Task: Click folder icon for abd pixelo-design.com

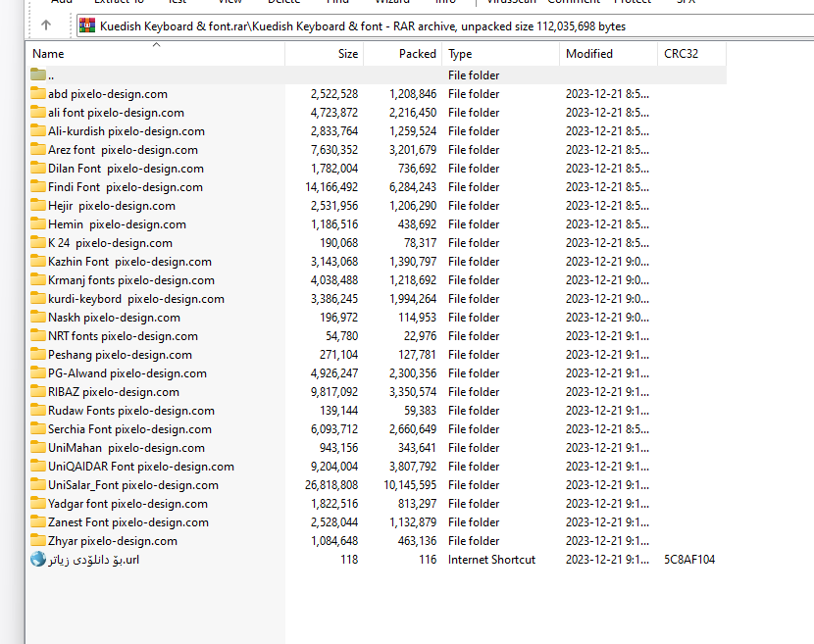Action: click(38, 93)
